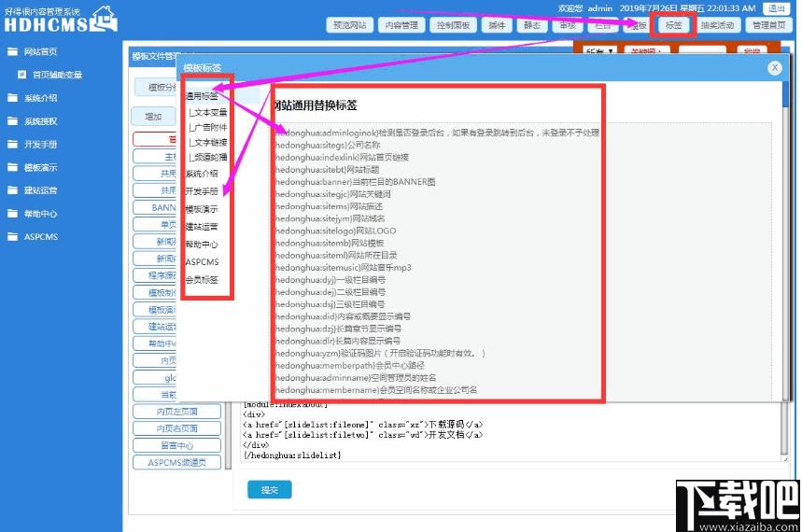Select 文本变量 sub-item in tag list

[209, 113]
